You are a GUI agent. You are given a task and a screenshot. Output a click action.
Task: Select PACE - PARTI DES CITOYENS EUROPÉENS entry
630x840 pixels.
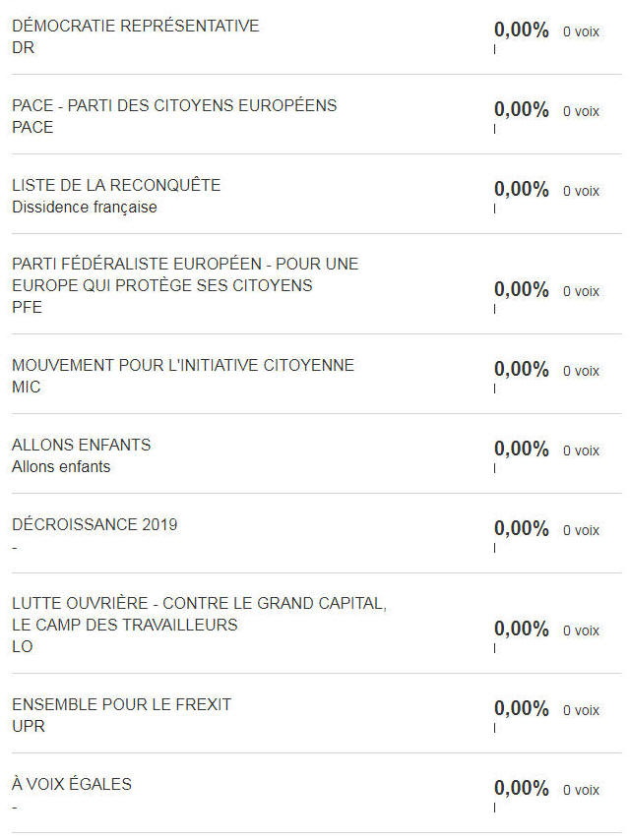pyautogui.click(x=174, y=105)
